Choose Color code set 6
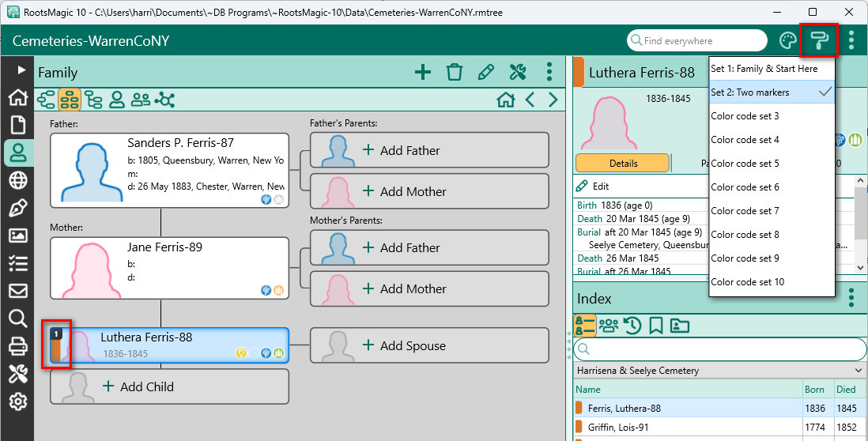Image resolution: width=868 pixels, height=441 pixels. coord(772,187)
